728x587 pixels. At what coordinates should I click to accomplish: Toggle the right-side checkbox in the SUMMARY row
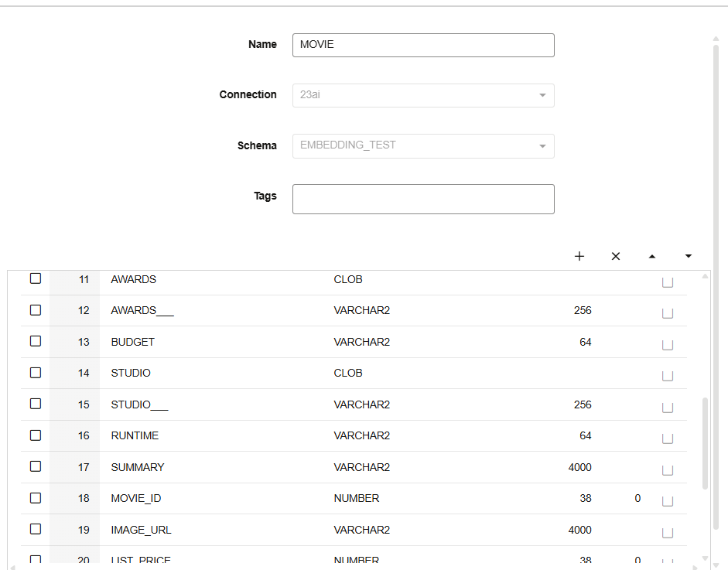[668, 469]
